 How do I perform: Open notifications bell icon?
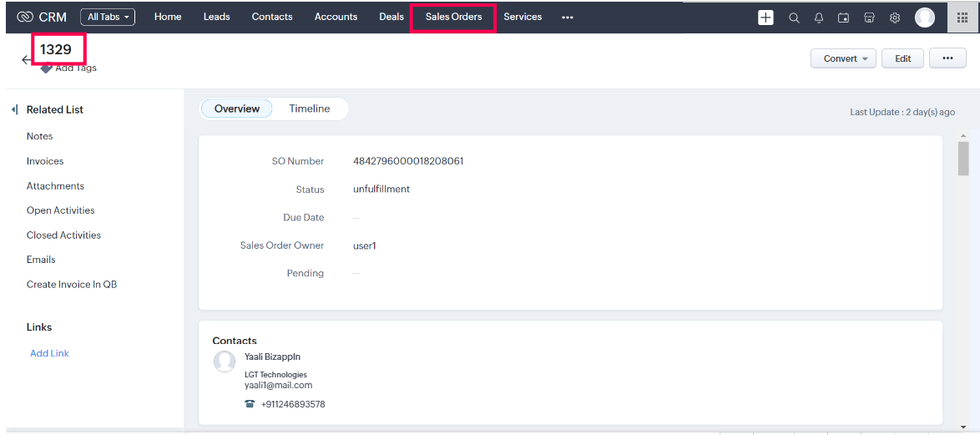[819, 18]
